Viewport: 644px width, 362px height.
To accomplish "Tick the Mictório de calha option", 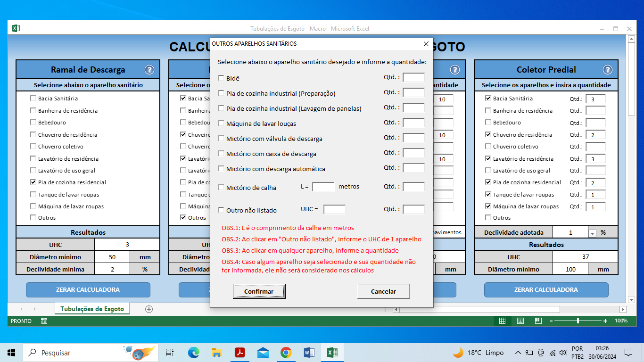I will click(x=221, y=188).
